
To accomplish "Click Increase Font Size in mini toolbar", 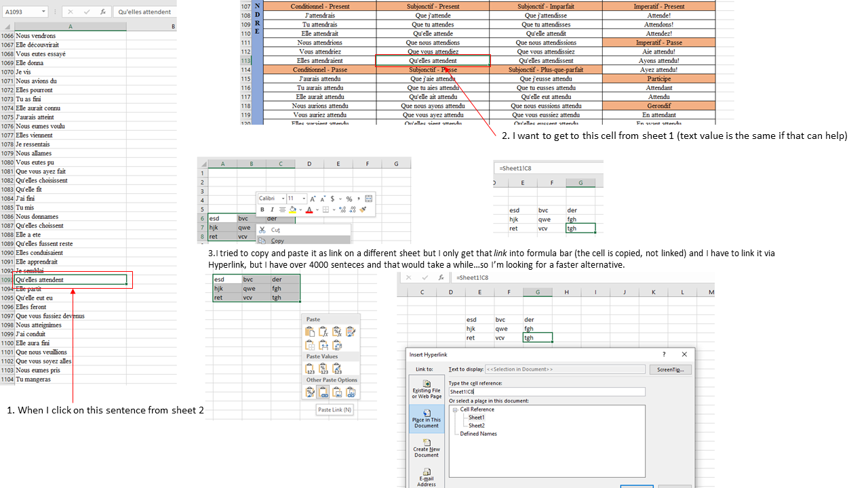I will point(313,199).
